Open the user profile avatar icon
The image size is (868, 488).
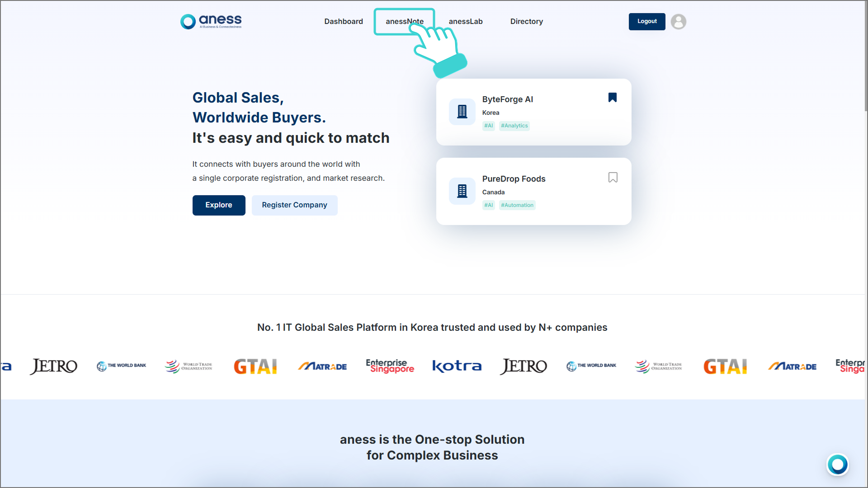678,22
